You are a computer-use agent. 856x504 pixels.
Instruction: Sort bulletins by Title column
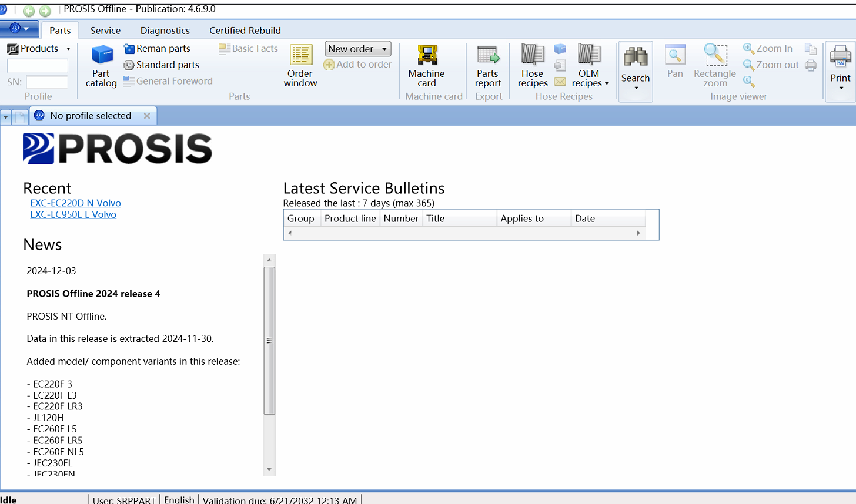(460, 219)
